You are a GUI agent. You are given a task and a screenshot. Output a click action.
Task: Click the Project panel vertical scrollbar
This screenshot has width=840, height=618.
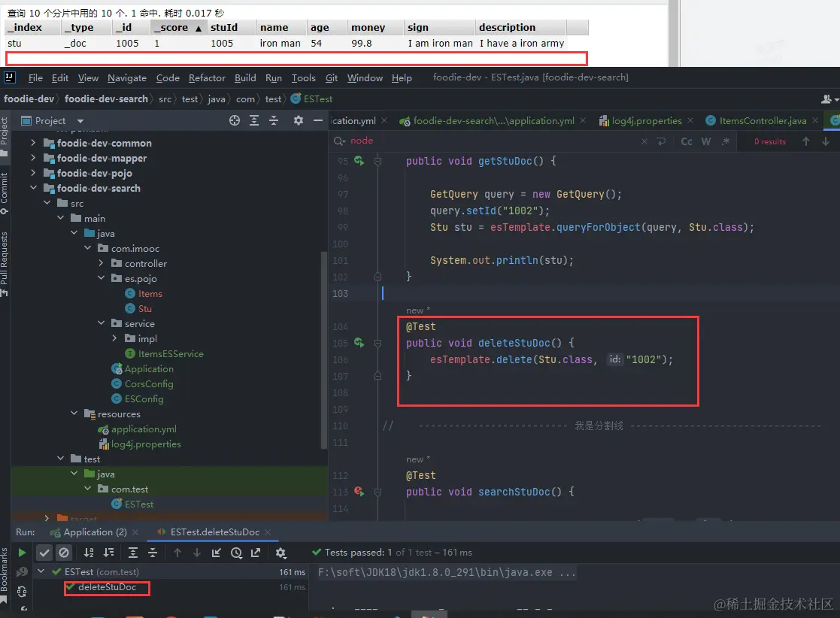pyautogui.click(x=323, y=349)
